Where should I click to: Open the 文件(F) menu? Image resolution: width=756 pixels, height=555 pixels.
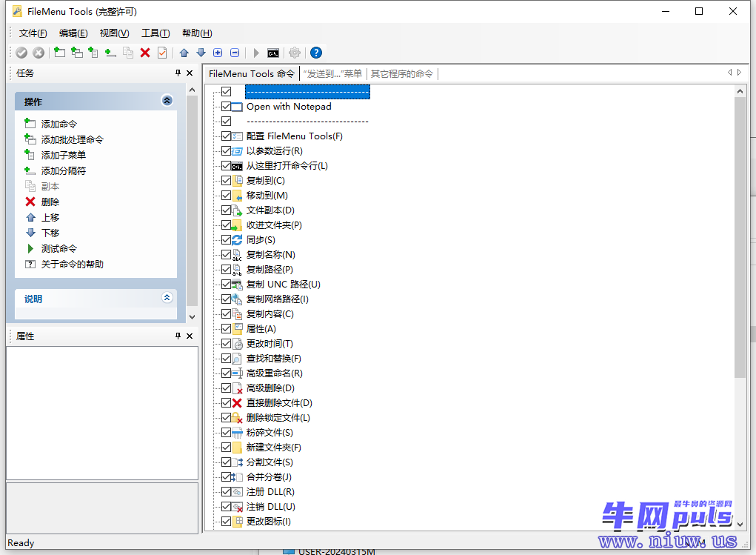tap(33, 33)
